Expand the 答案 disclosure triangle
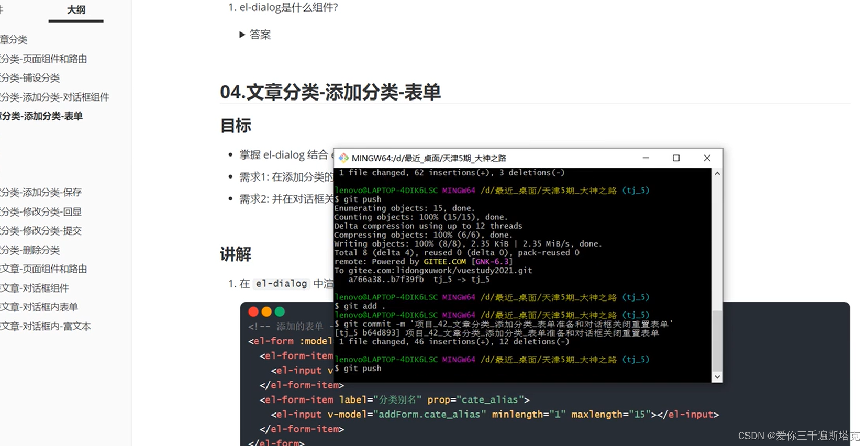 [x=242, y=35]
